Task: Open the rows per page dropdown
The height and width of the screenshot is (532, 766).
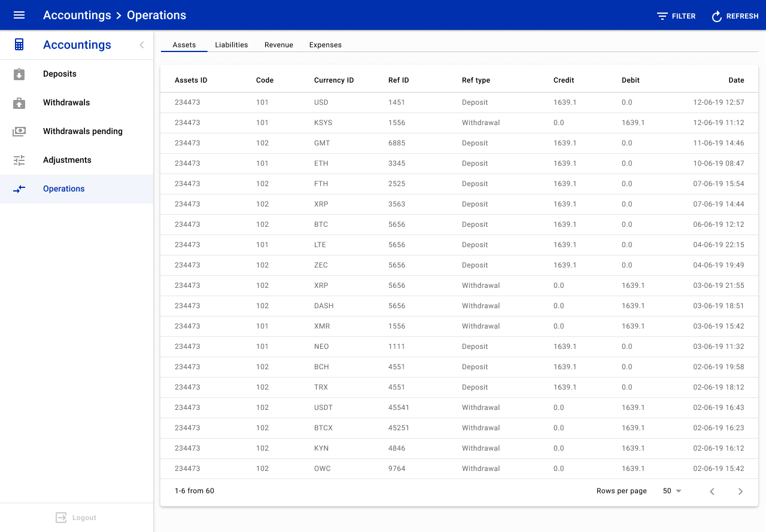Action: point(672,491)
